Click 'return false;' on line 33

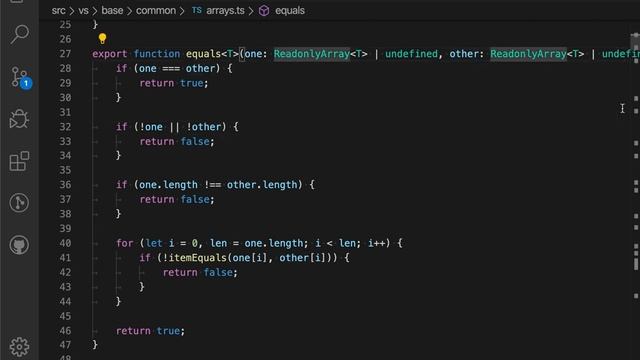(x=177, y=142)
